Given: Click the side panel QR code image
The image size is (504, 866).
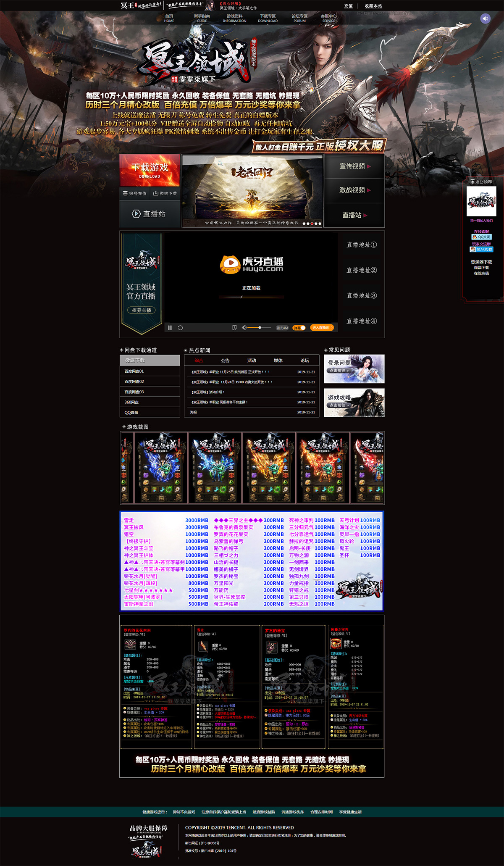Looking at the screenshot, I should click(481, 201).
